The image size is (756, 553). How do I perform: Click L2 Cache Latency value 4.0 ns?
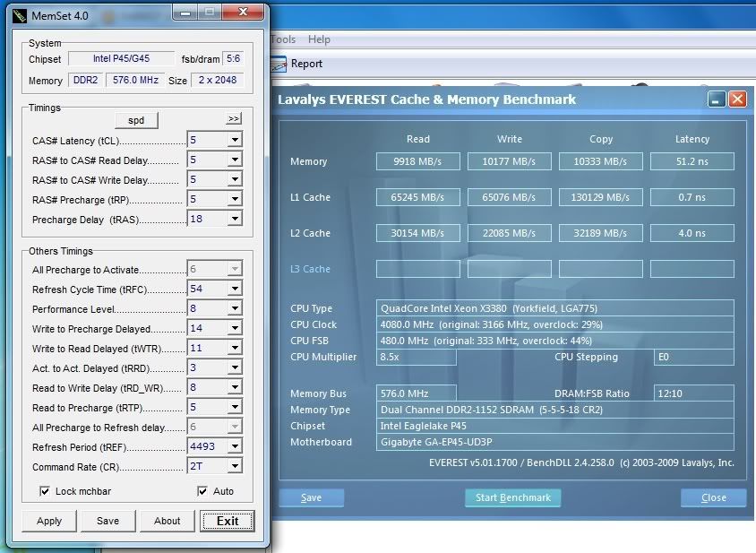692,233
